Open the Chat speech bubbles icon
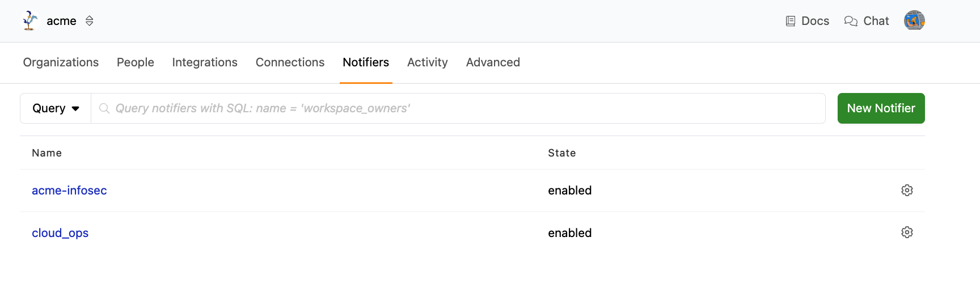This screenshot has height=296, width=980. pos(851,21)
